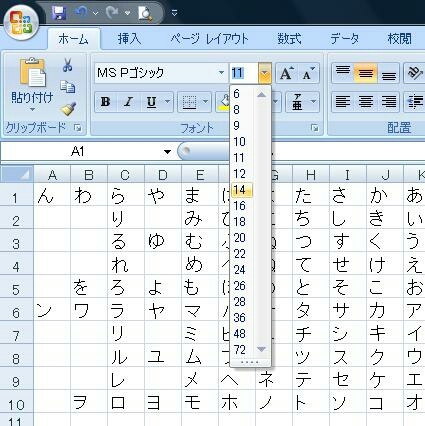
Task: Increase font size with large A
Action: click(286, 73)
